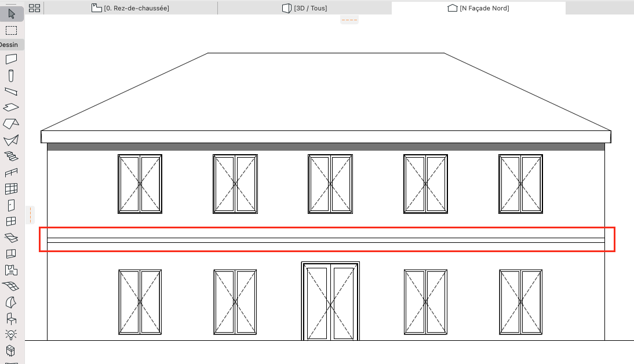Select the dark gray band under eaves
Image resolution: width=634 pixels, height=364 pixels.
(x=326, y=147)
